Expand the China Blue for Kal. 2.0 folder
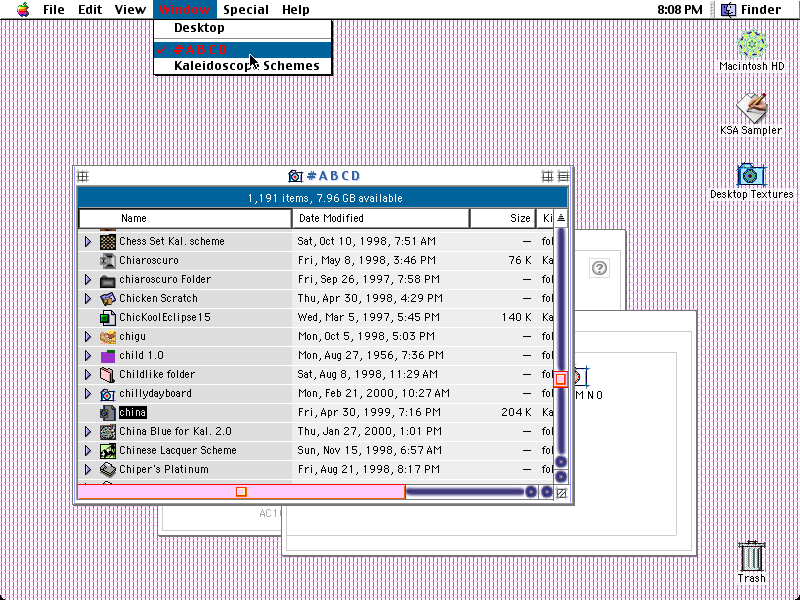Viewport: 800px width, 600px height. [x=88, y=432]
